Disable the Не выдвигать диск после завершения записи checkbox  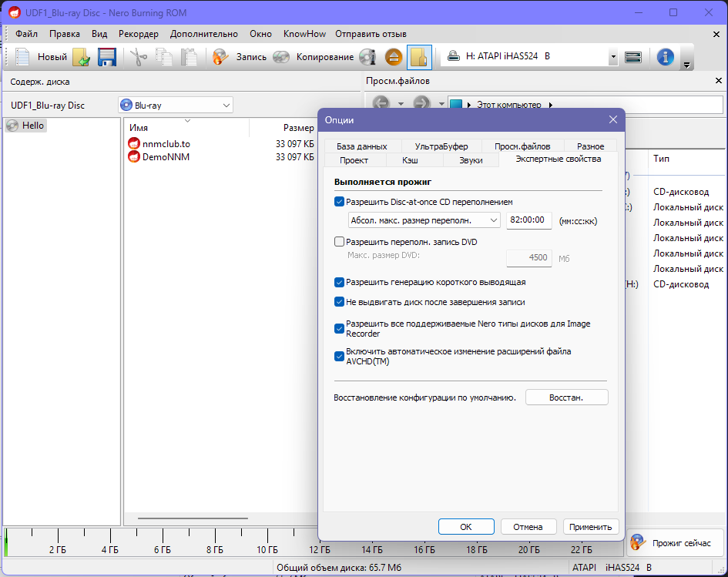339,302
